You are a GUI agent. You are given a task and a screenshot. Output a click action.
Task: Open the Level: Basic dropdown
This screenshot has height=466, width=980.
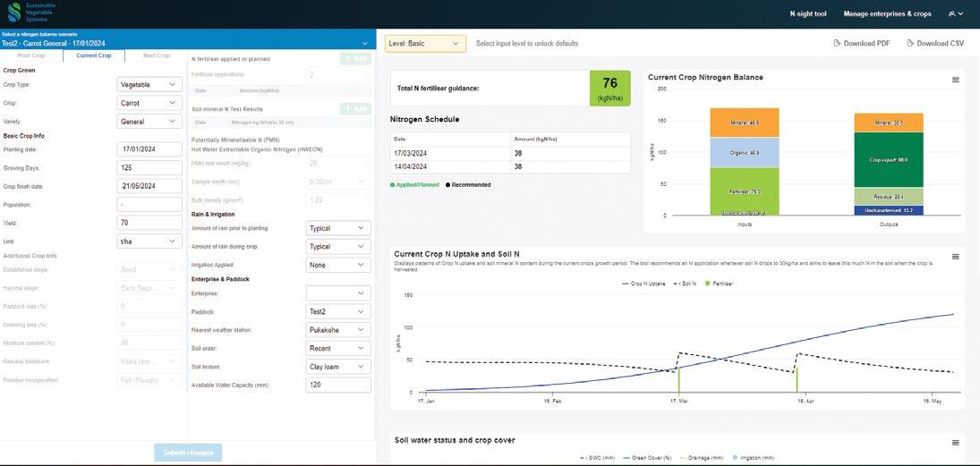[x=425, y=44]
